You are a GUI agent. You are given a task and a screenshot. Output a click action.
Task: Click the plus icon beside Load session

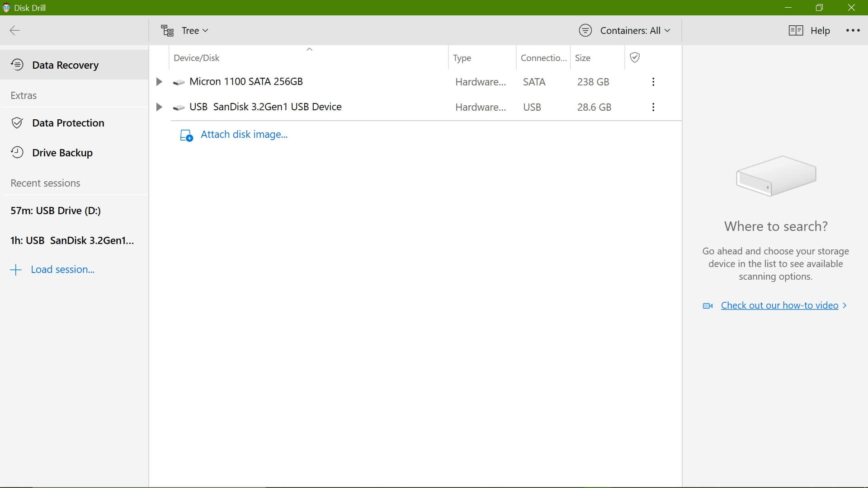pyautogui.click(x=16, y=270)
